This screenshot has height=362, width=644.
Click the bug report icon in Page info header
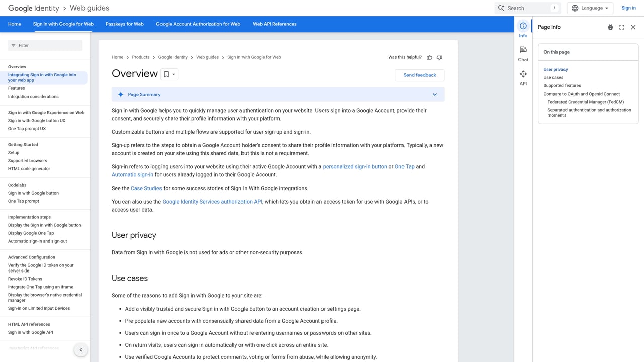point(610,27)
